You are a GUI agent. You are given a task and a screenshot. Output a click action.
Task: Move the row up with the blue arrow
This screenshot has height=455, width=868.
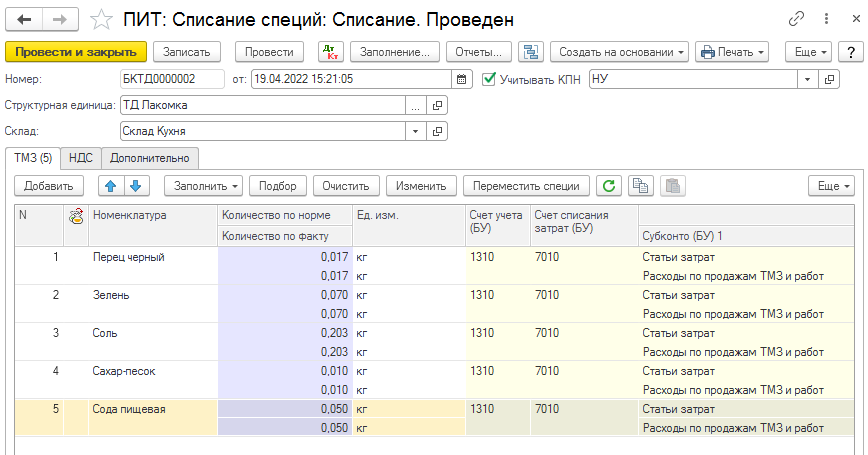[x=110, y=185]
